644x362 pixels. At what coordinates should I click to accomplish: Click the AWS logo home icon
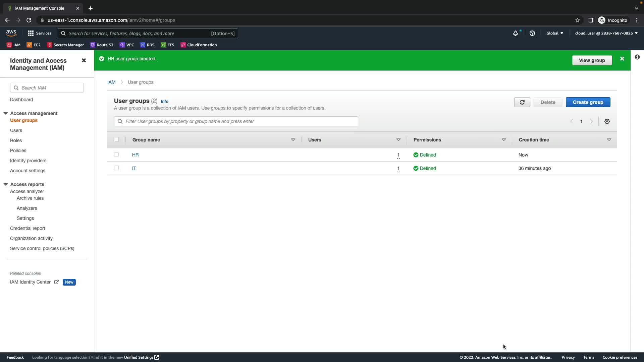11,33
